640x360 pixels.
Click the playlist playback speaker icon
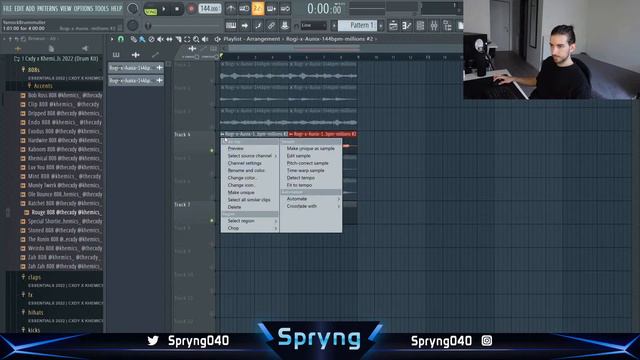coord(205,39)
